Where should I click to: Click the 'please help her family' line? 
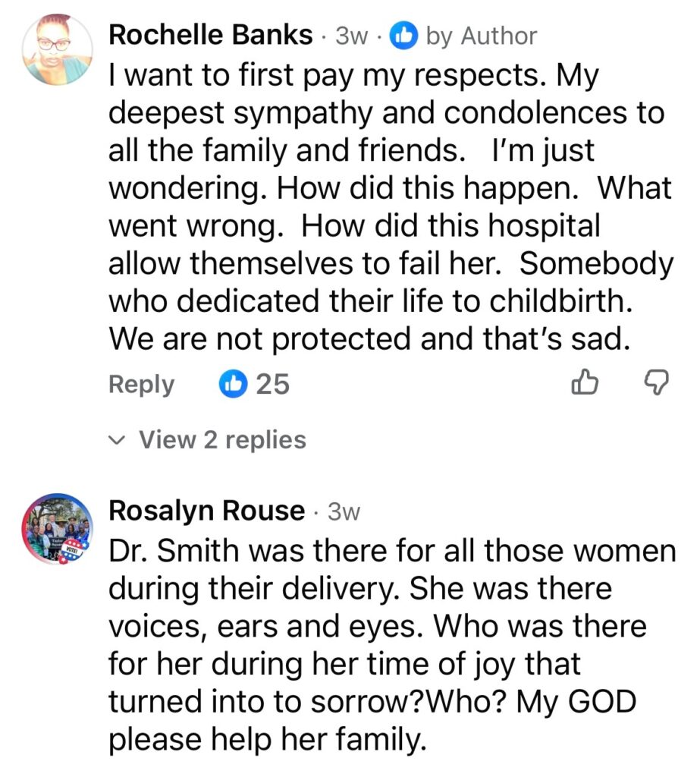click(264, 740)
